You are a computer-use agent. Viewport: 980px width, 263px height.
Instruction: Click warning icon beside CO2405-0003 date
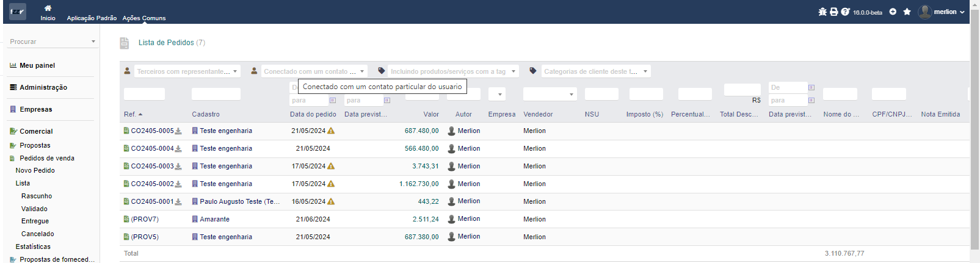pyautogui.click(x=331, y=166)
